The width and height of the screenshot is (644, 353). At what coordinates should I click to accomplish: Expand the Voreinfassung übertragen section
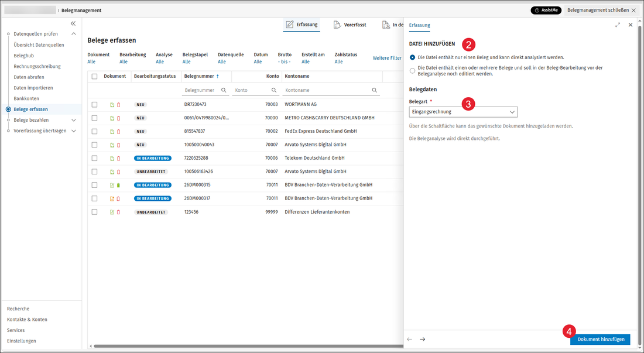74,131
